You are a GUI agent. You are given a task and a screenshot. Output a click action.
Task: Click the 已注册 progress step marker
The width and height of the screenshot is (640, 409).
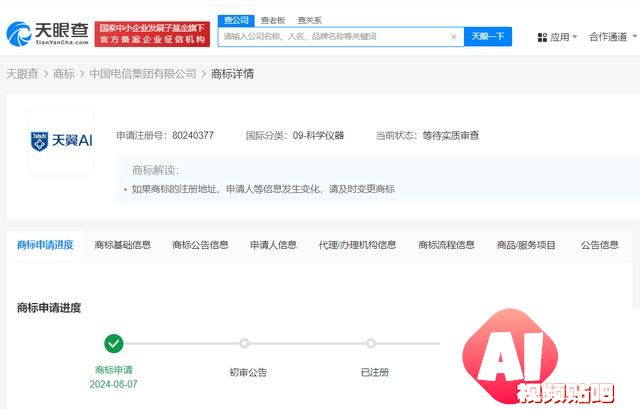(371, 343)
